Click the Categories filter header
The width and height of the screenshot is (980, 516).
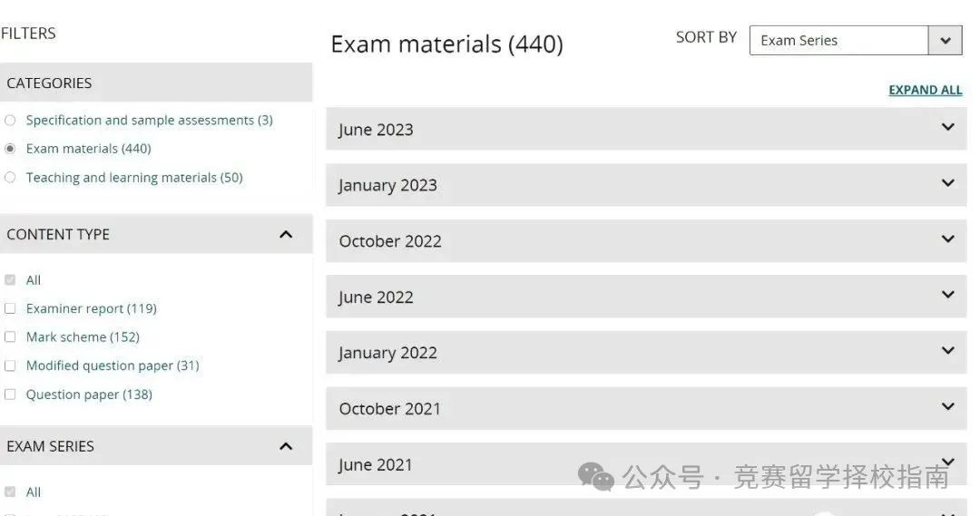(x=156, y=83)
